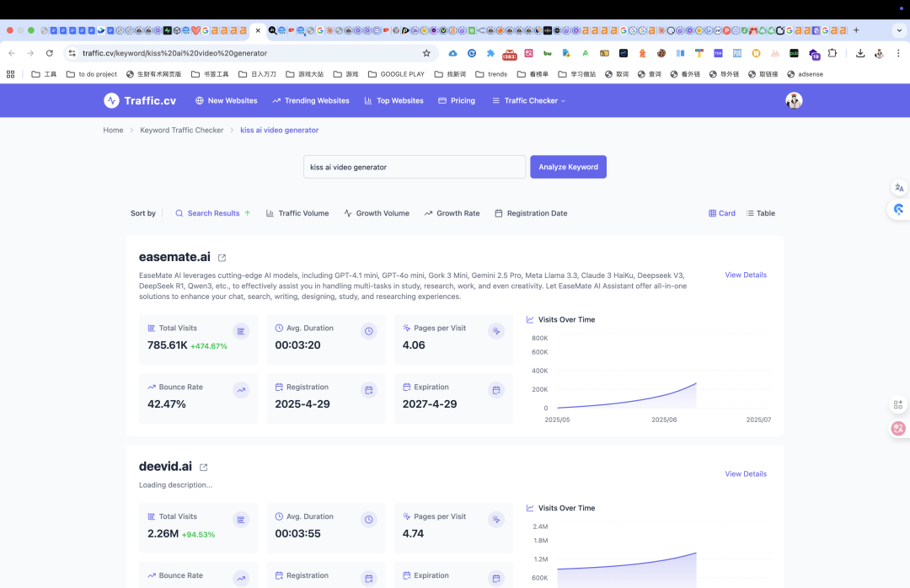
Task: Open deevid.ai external link icon
Action: tap(203, 468)
